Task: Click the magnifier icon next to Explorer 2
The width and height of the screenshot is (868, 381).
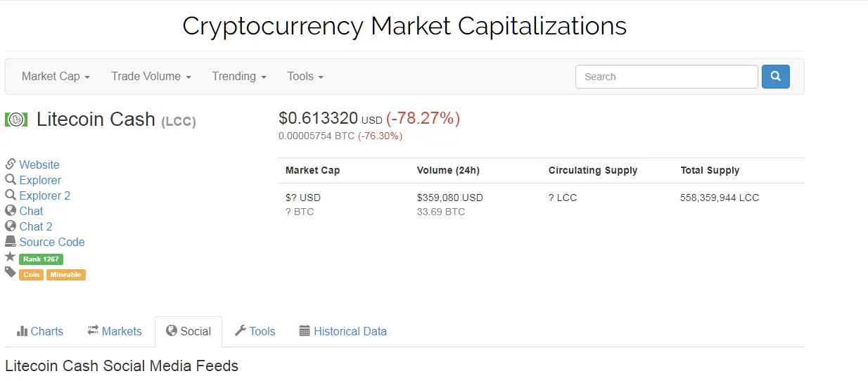Action: [x=11, y=195]
